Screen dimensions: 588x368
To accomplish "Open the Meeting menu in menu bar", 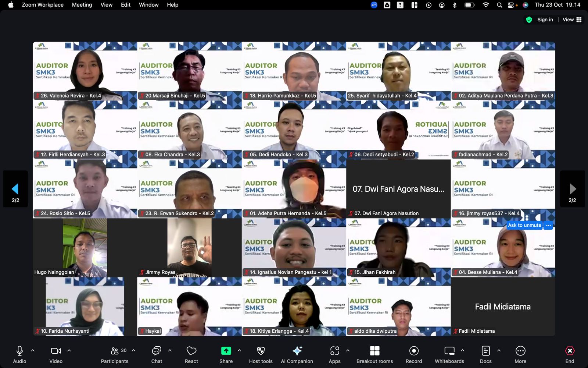I will [82, 5].
